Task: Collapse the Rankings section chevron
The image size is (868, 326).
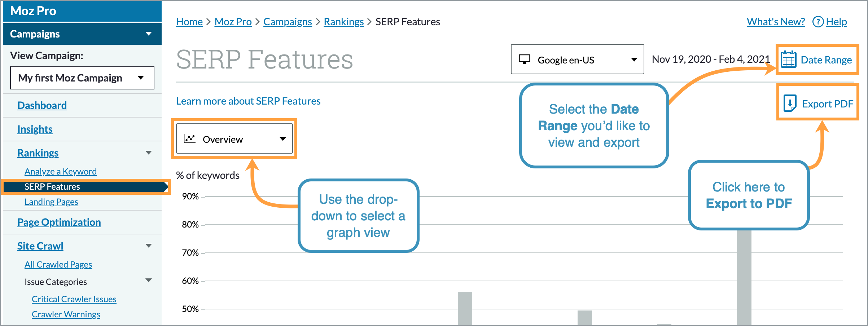Action: click(x=149, y=153)
